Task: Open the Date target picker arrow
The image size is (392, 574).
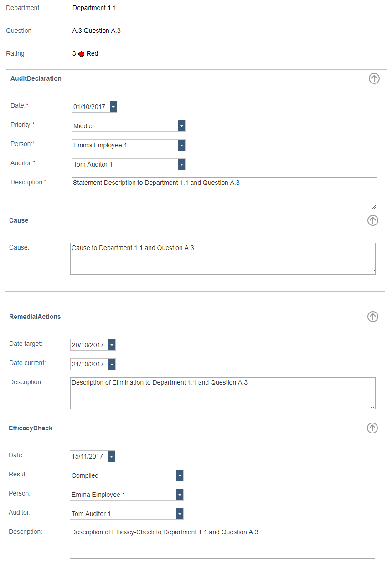Action: pyautogui.click(x=112, y=345)
